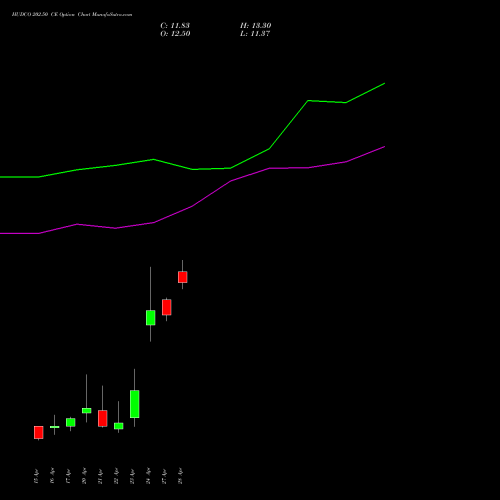Image resolution: width=500 pixels, height=500 pixels.
Task: Click the red candle for 28 Apr
Action: click(183, 277)
